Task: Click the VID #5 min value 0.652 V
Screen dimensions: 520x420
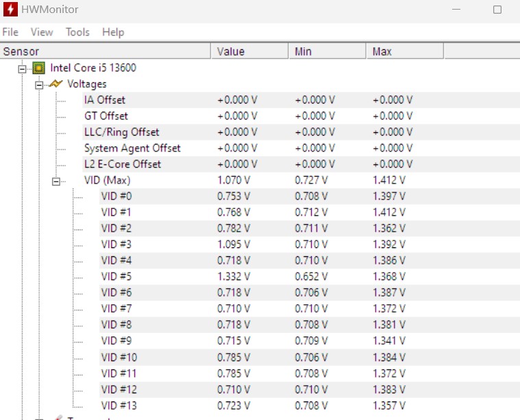Action: pos(312,276)
